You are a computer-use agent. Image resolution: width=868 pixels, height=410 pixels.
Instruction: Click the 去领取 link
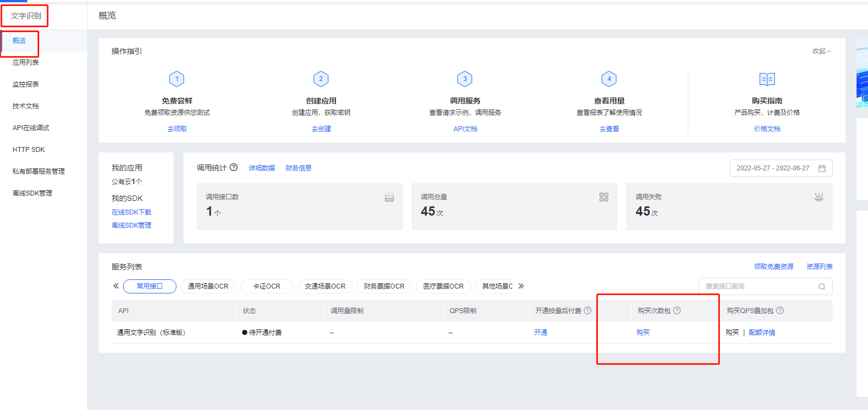point(177,129)
